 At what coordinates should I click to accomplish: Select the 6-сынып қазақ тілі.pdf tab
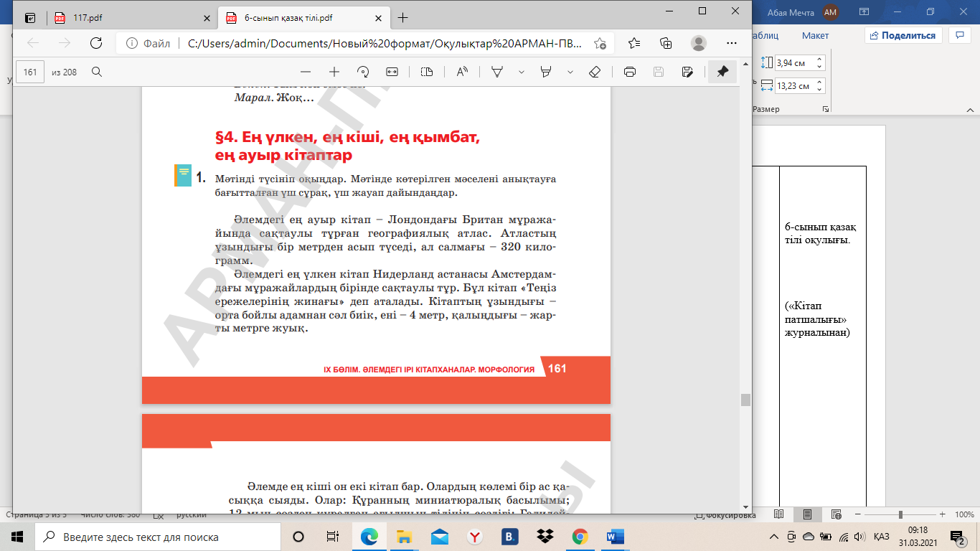[x=302, y=18]
